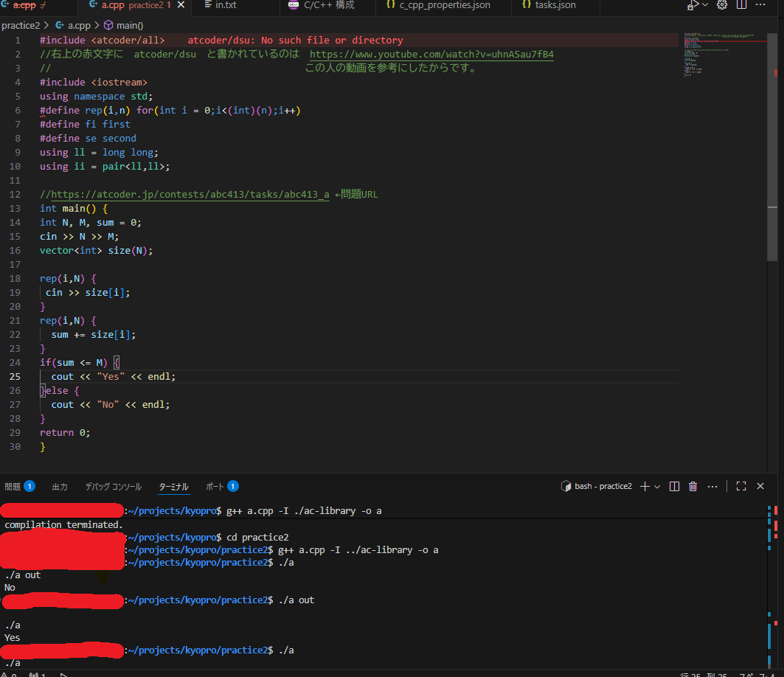This screenshot has height=677, width=784.
Task: Click the 'return 0;' line
Action: tap(65, 432)
